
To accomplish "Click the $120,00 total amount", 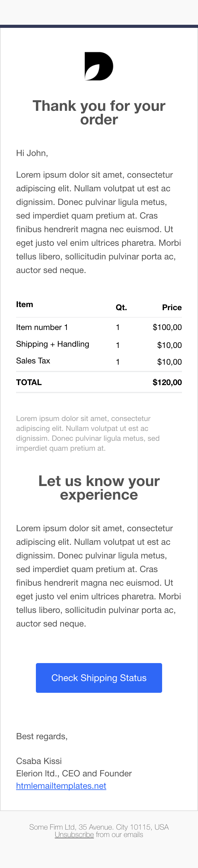I will click(167, 382).
